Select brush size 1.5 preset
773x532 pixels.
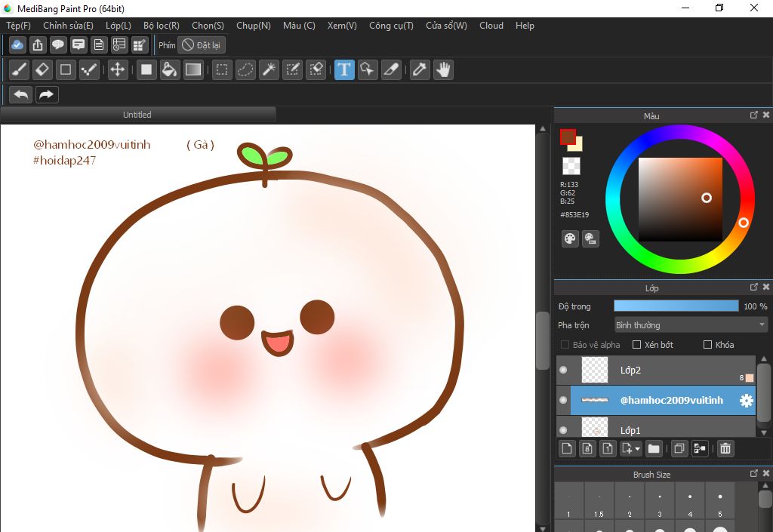[x=599, y=502]
